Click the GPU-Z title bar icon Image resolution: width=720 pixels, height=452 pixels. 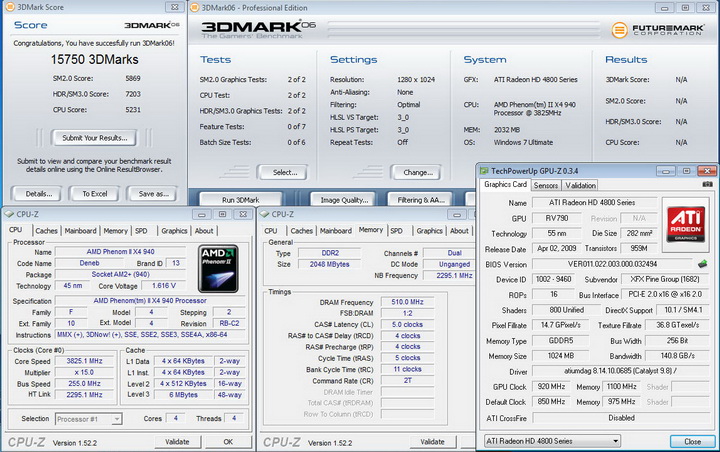click(x=484, y=171)
